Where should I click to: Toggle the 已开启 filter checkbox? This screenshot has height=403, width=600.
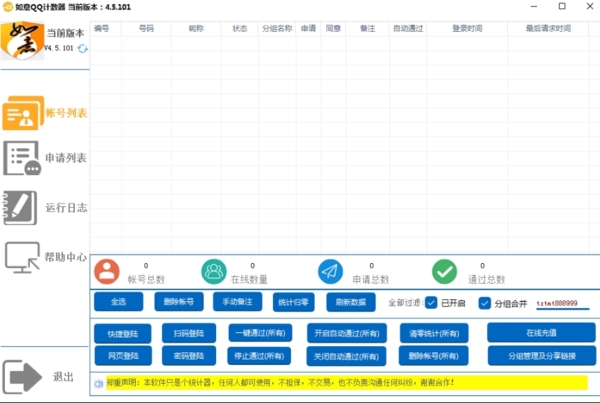coord(431,303)
